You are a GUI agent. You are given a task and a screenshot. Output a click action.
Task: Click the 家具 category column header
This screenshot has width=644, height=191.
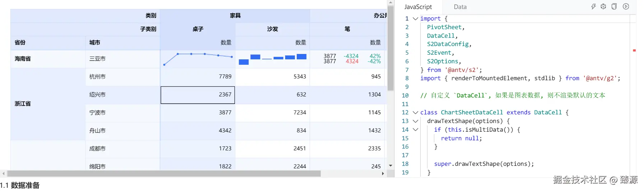(x=235, y=15)
